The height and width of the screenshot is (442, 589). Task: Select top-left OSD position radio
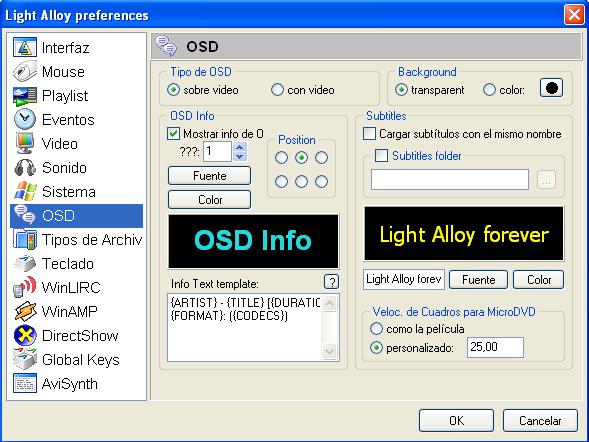281,158
